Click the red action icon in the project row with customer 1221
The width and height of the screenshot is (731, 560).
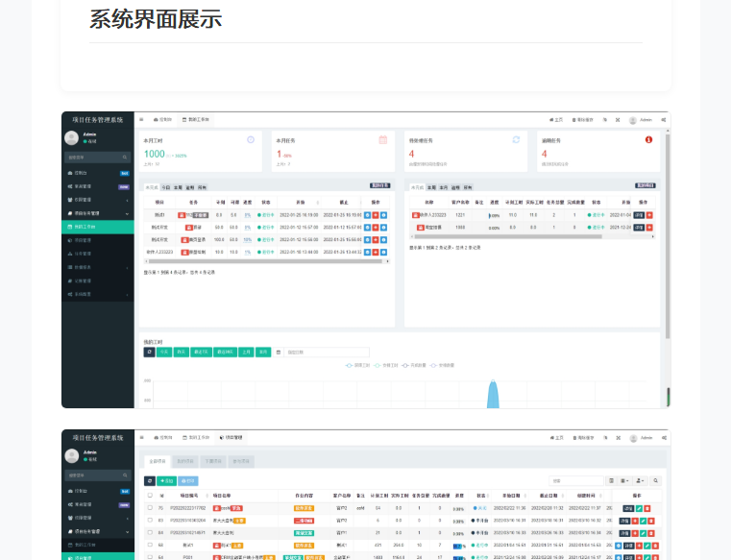[649, 215]
